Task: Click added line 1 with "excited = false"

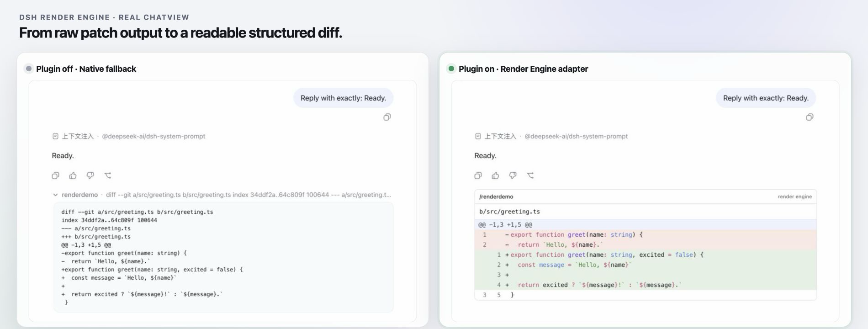Action: click(x=646, y=255)
